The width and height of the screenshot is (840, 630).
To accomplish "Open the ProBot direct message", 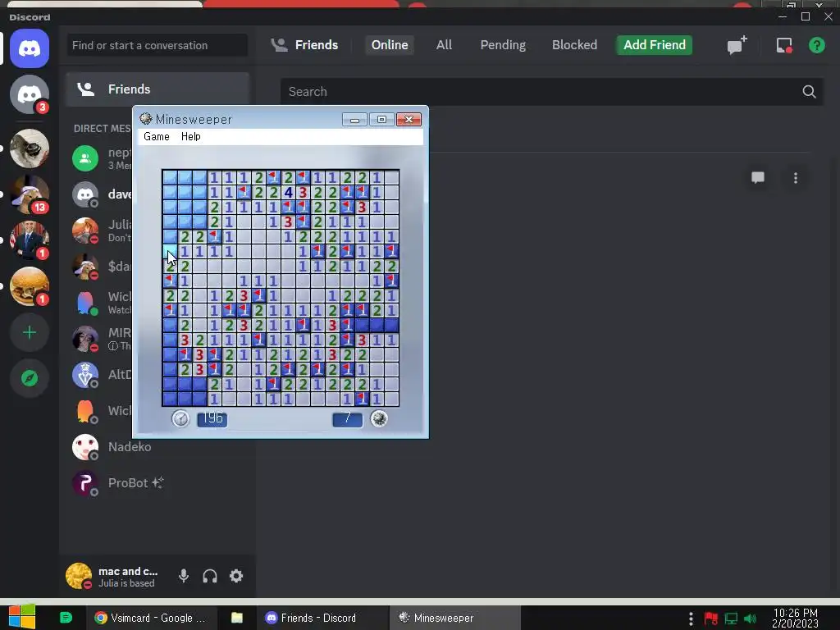I will click(157, 482).
